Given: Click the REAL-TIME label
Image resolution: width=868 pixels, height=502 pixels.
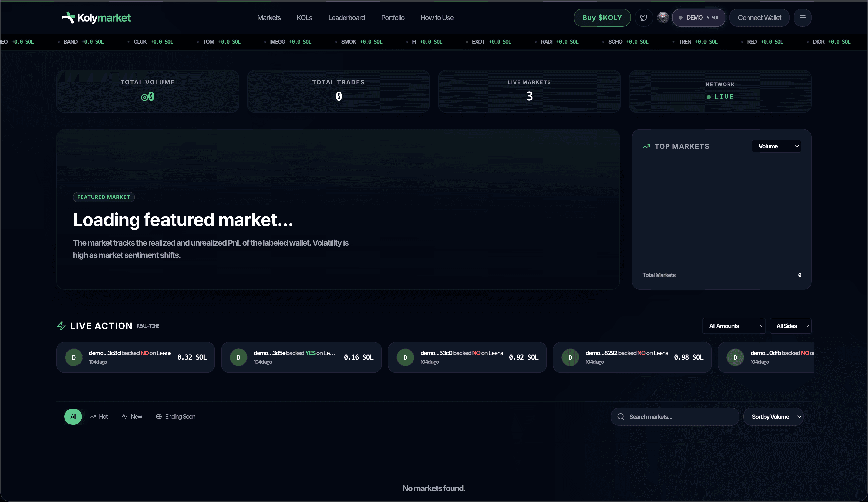Looking at the screenshot, I should point(148,326).
